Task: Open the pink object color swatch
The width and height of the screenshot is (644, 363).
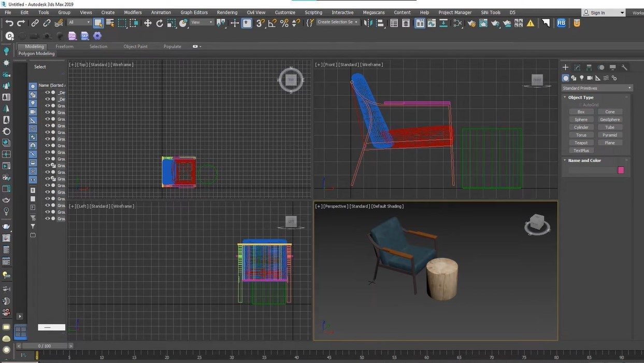Action: tap(621, 170)
